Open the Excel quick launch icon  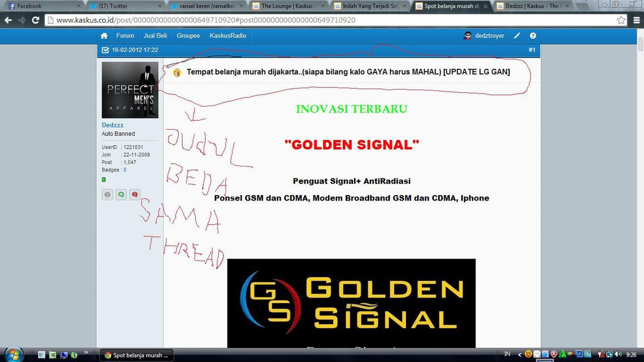pyautogui.click(x=53, y=355)
